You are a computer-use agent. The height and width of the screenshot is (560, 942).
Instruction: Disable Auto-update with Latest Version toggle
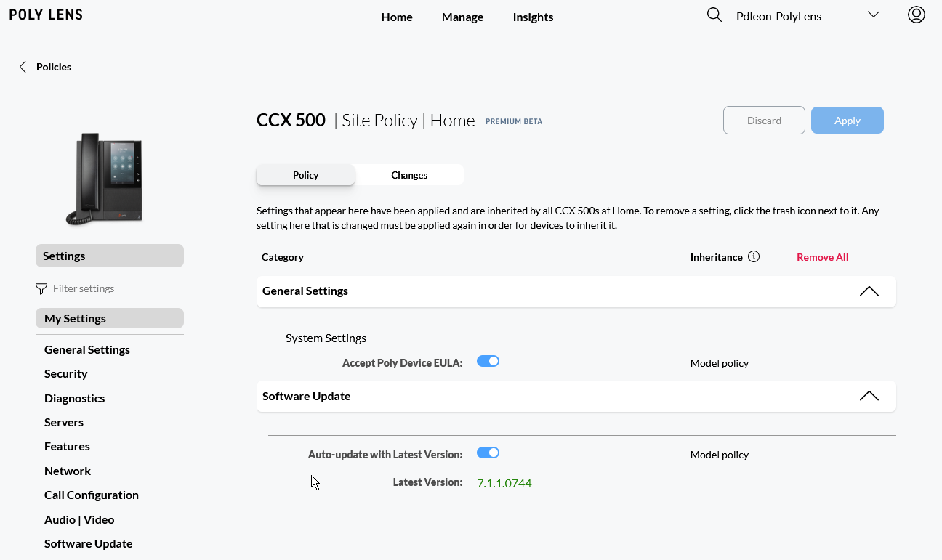[x=488, y=453]
